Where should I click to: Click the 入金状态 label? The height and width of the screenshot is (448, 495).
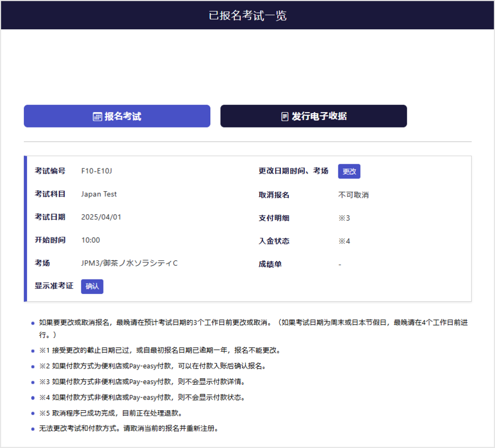[274, 241]
